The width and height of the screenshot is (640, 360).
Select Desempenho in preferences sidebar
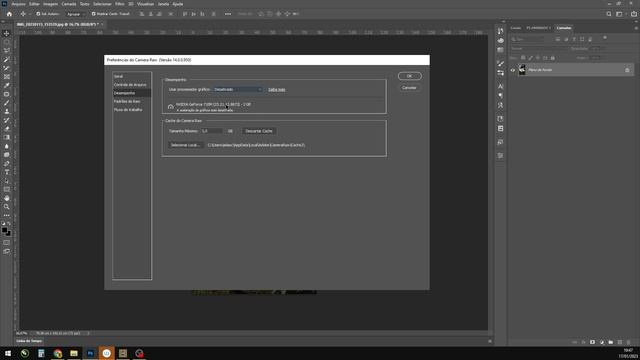point(131,93)
